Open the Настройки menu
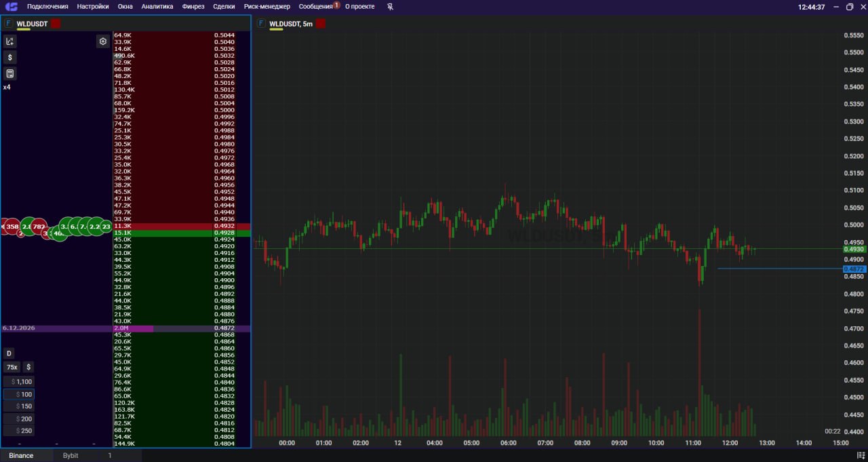 click(x=93, y=6)
